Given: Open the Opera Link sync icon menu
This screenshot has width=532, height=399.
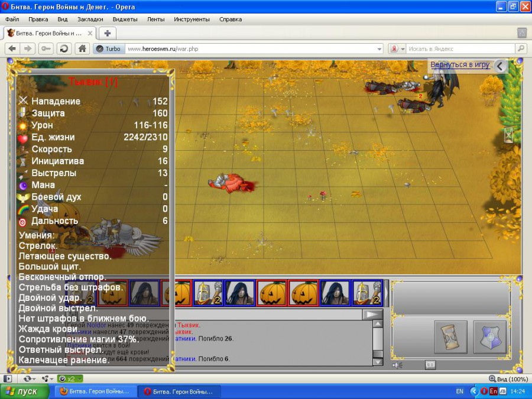Looking at the screenshot, I should [28, 379].
